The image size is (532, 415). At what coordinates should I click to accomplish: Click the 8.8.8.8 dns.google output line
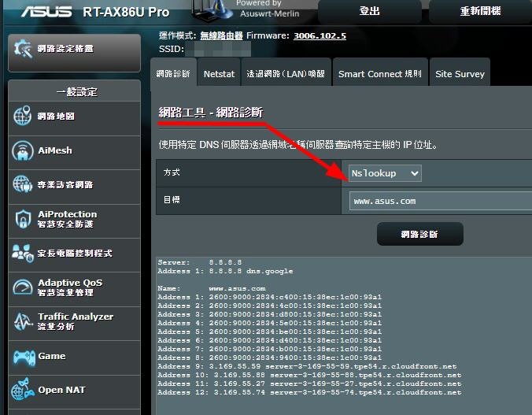(x=225, y=271)
